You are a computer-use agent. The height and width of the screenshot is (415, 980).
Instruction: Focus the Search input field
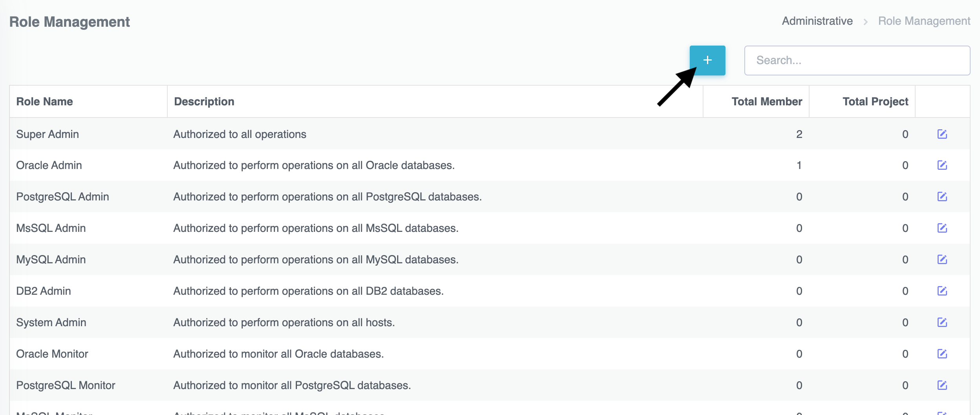[857, 61]
